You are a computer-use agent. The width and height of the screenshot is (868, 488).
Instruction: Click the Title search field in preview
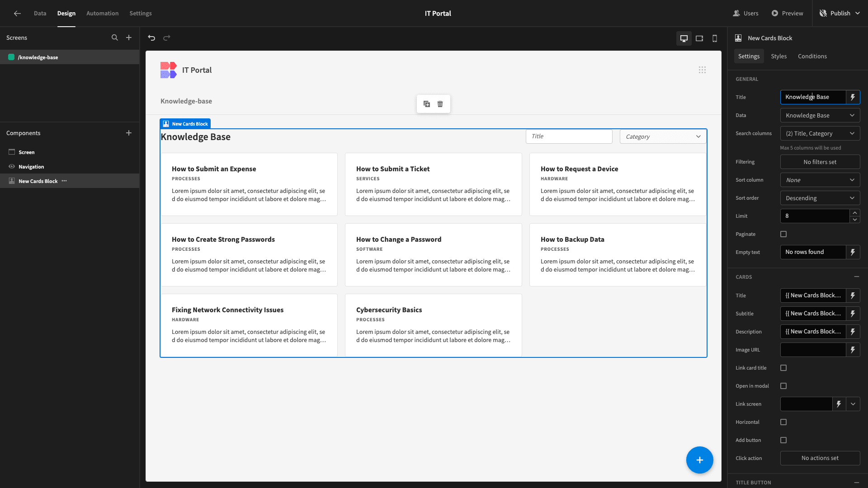(x=569, y=136)
